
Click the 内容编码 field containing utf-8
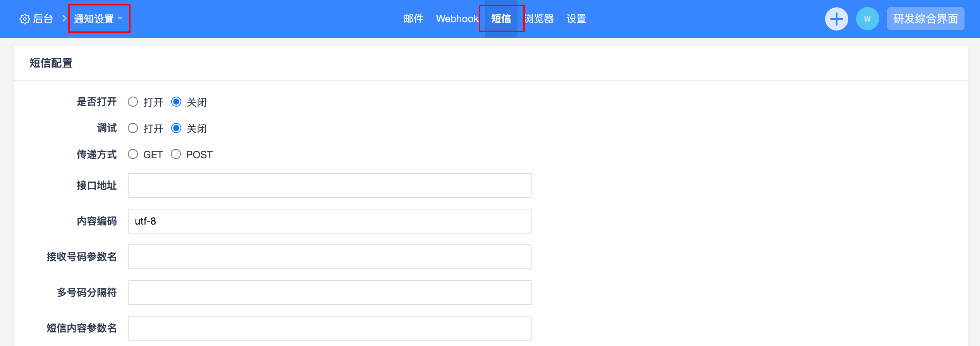[x=330, y=221]
